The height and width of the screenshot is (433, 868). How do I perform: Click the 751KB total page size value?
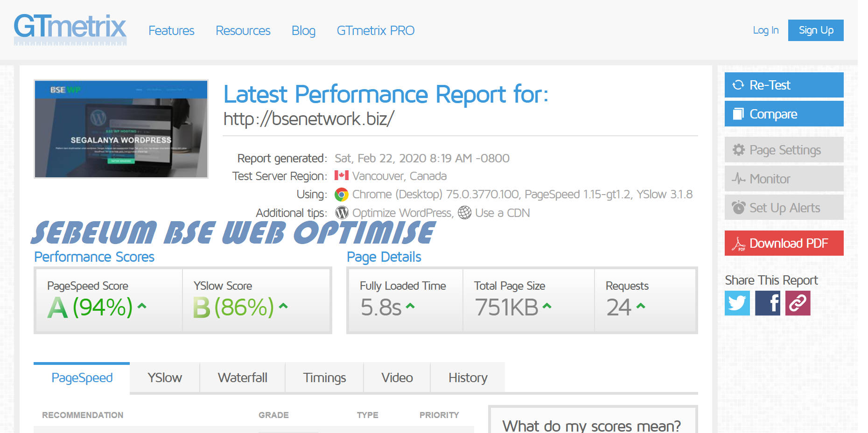click(x=506, y=307)
